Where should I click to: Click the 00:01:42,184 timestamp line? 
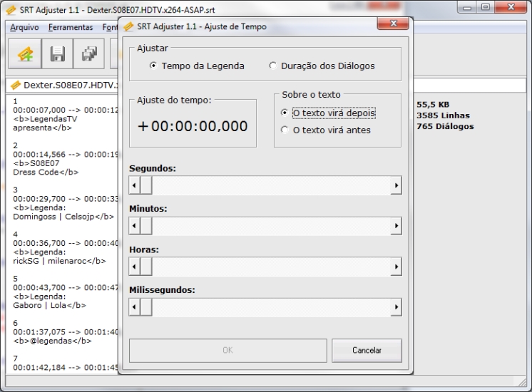point(66,367)
